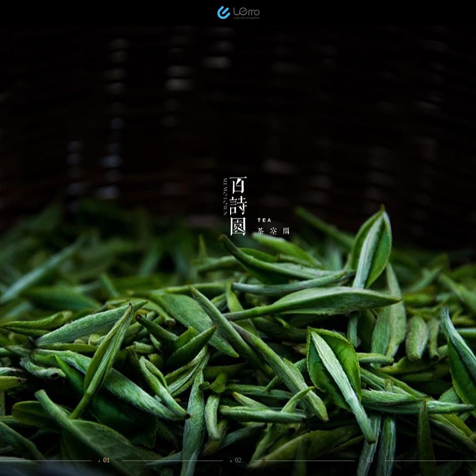Screen dimensions: 476x476
Task: Click the Uemo wordmark text
Action: coord(246,11)
